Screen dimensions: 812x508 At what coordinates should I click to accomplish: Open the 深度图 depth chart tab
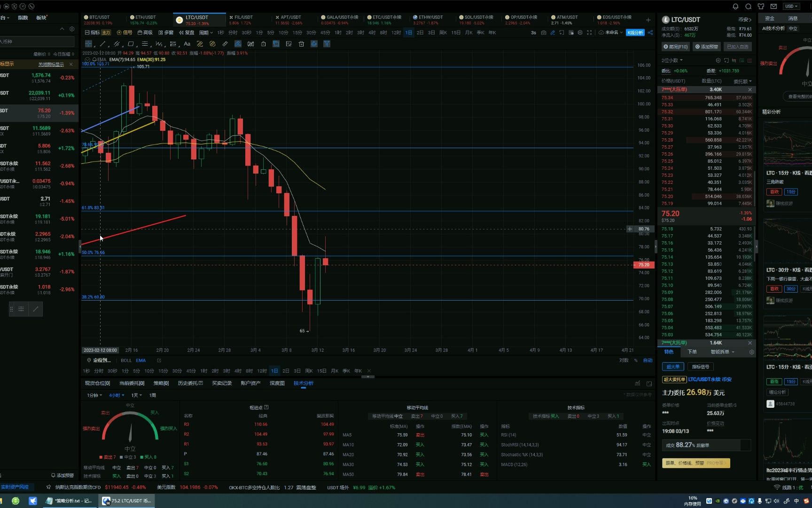point(277,383)
